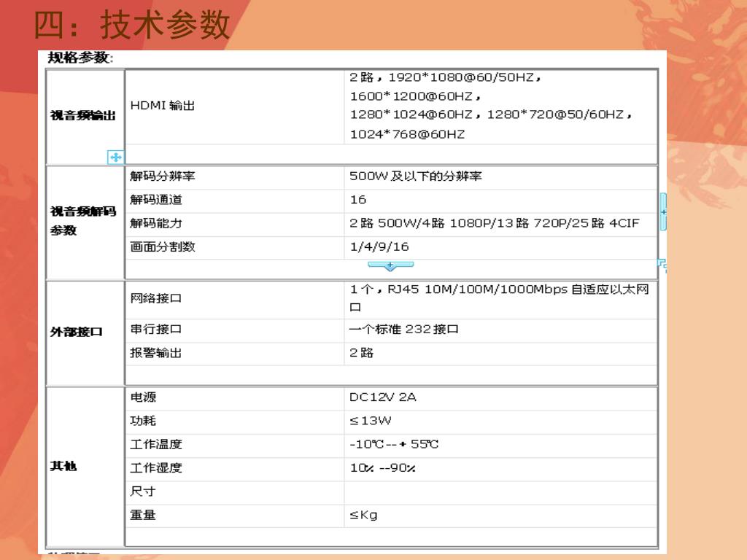
Task: Select the 外部接口 category cell
Action: pos(85,333)
